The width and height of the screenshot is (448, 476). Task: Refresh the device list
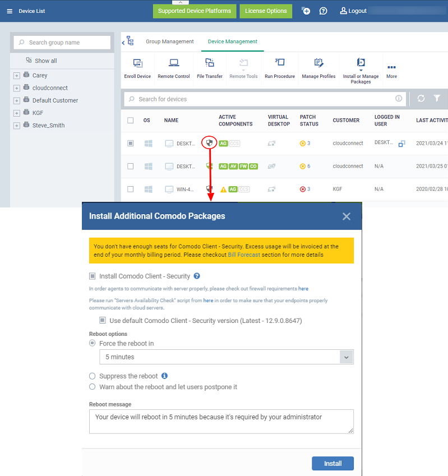click(421, 98)
